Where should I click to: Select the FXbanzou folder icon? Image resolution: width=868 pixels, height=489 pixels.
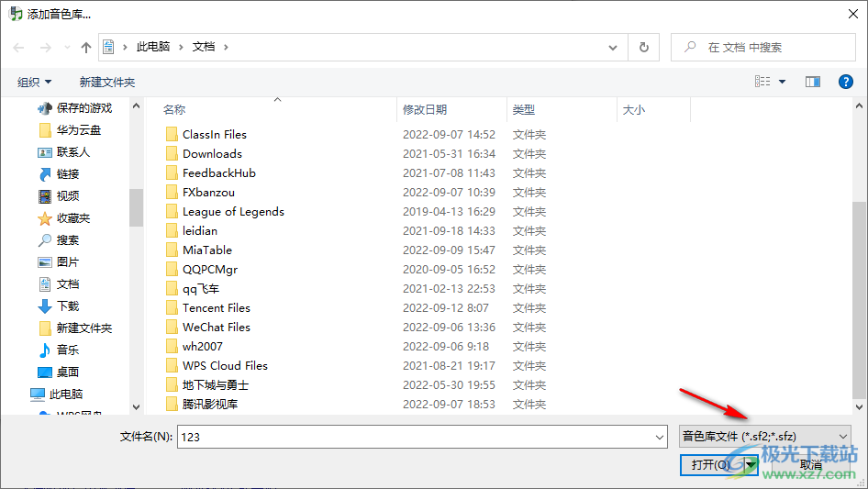[x=172, y=192]
